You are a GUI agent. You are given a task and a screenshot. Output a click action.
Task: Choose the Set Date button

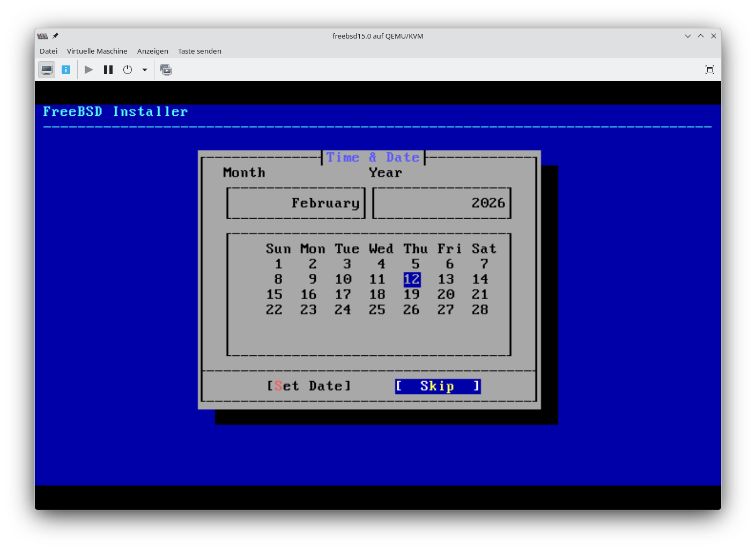tap(309, 386)
